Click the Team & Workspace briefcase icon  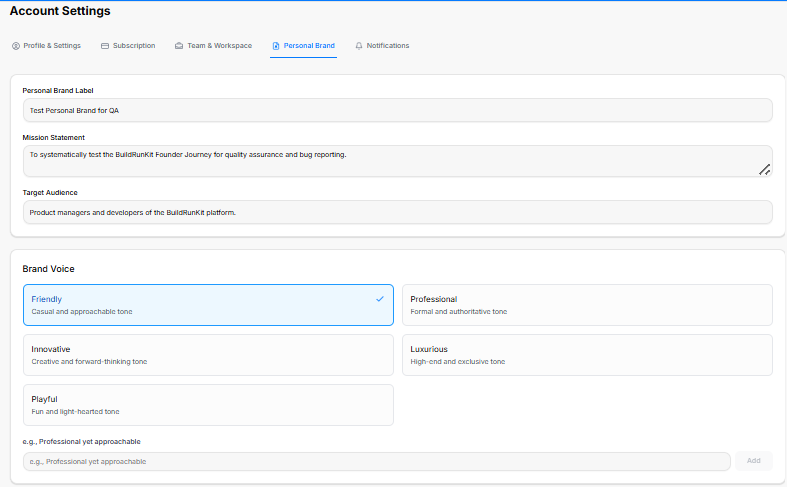click(179, 46)
